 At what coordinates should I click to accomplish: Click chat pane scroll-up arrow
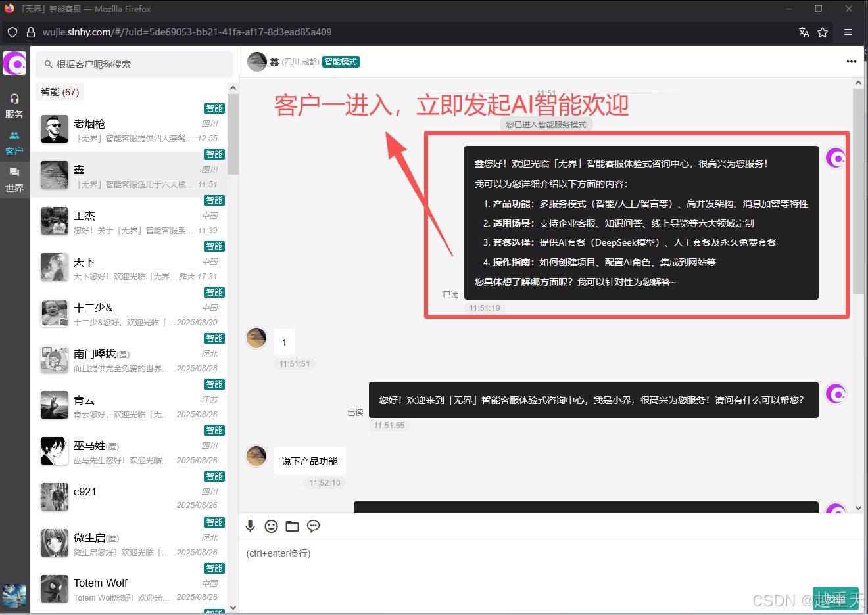858,83
